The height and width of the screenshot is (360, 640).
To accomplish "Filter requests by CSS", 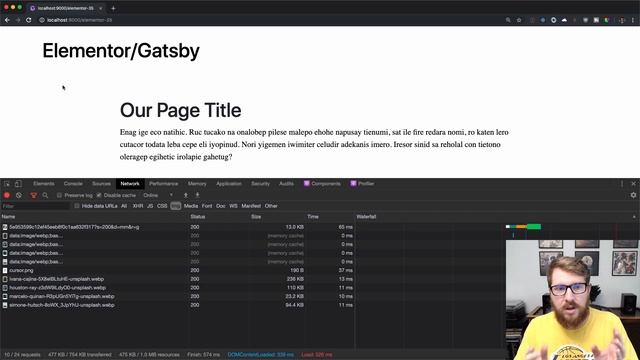I will coord(162,206).
